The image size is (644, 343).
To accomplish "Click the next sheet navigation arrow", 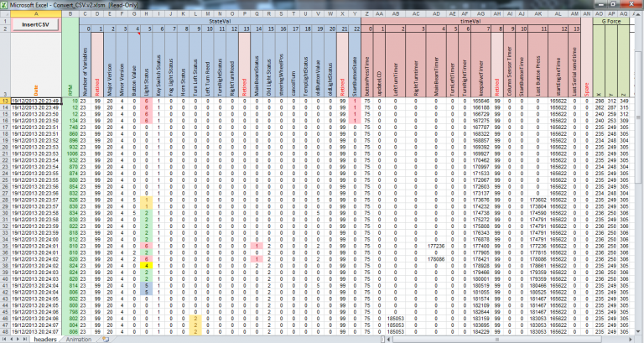I will (18, 340).
